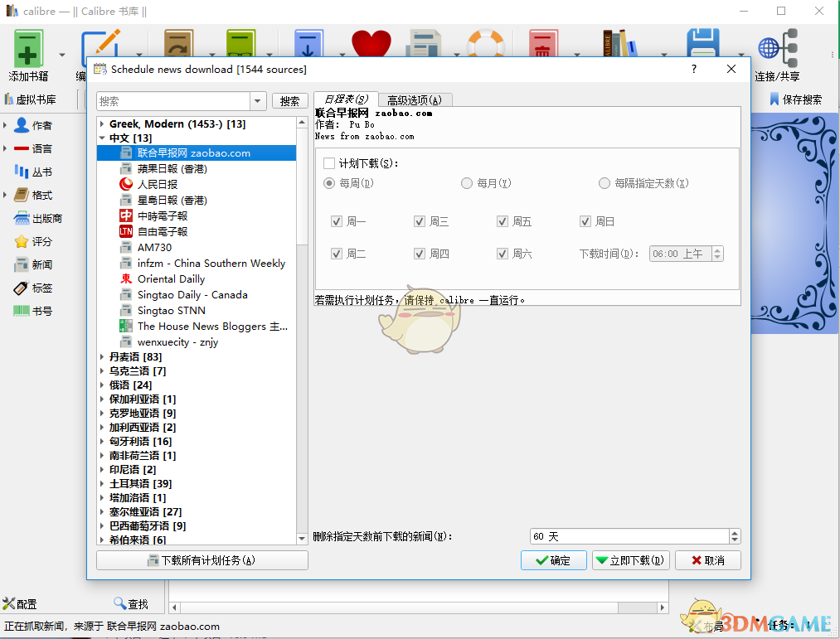The width and height of the screenshot is (840, 639).
Task: Select the 每月 radio button
Action: tap(466, 183)
